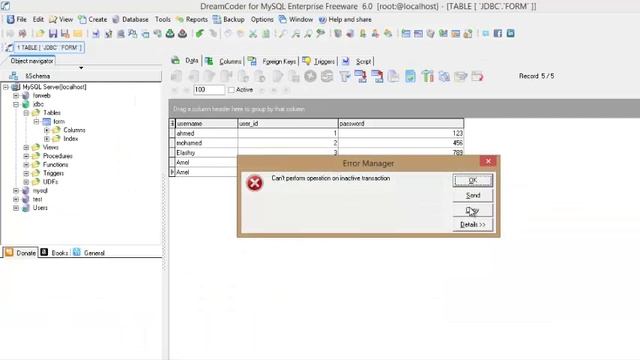Screen dimensions: 640x360
Task: Expand the fonweb database node
Action: coord(16,96)
